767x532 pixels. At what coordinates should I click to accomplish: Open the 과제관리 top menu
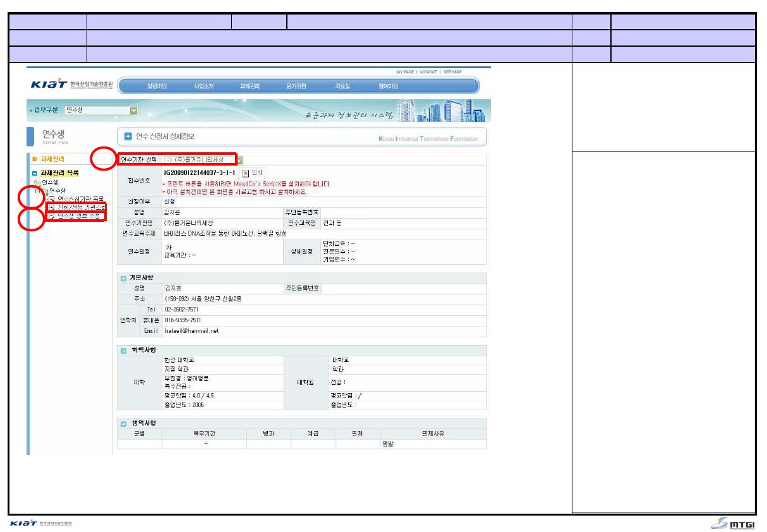click(x=250, y=86)
